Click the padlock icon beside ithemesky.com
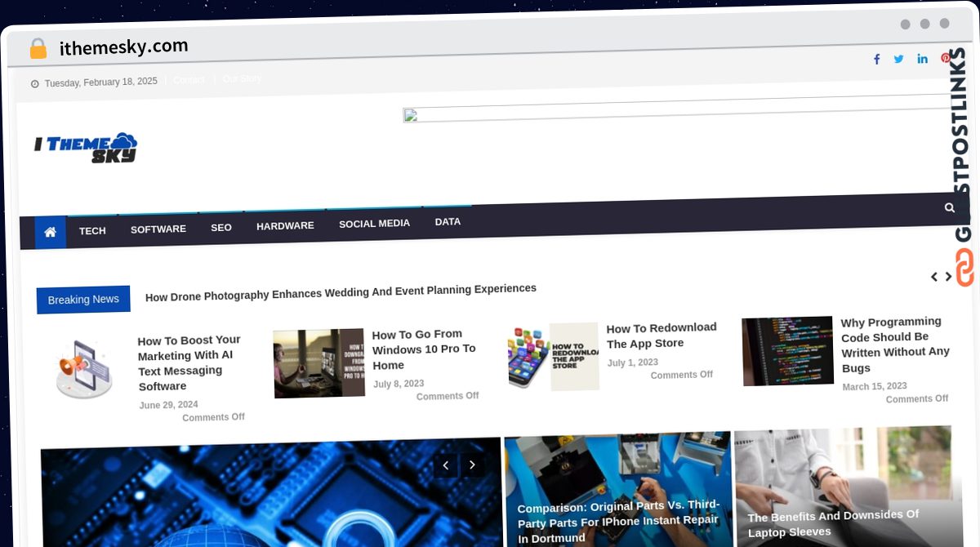 38,49
